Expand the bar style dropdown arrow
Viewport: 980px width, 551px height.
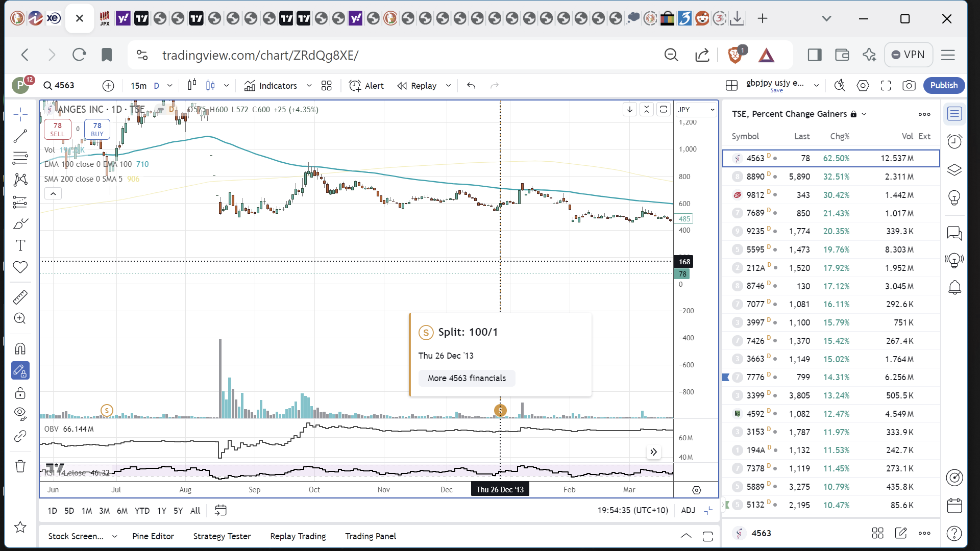[x=226, y=86]
